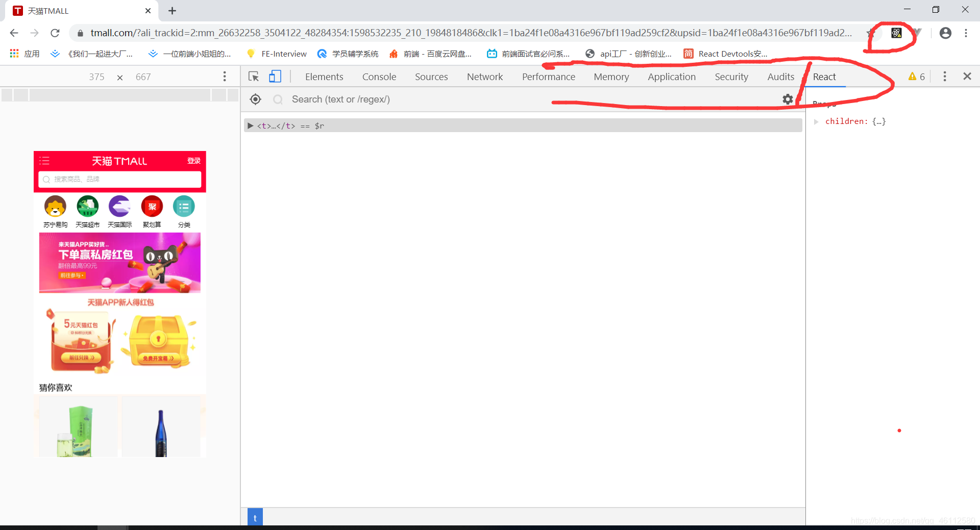The image size is (980, 530).
Task: Open the 前端 - 百度云网盘 bookmark
Action: [x=430, y=54]
